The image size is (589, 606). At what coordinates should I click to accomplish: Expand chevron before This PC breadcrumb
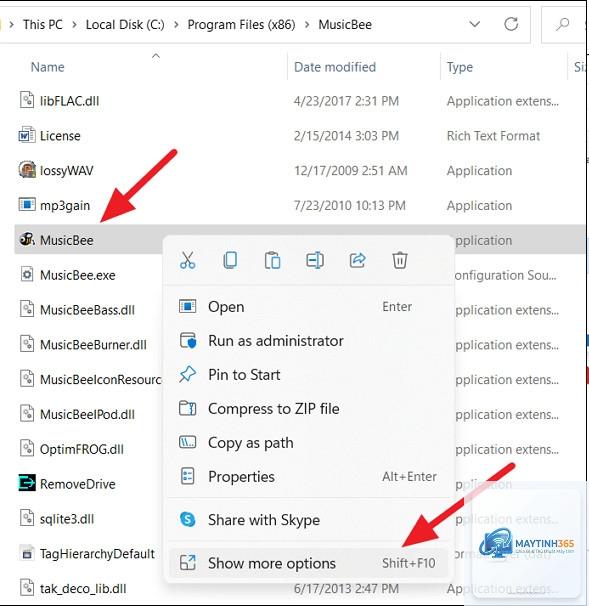pos(12,25)
